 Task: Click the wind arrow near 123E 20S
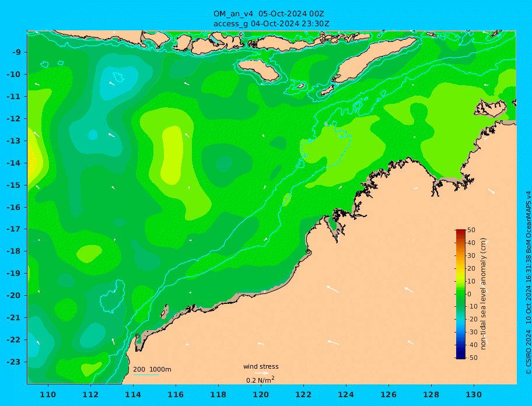click(x=332, y=289)
